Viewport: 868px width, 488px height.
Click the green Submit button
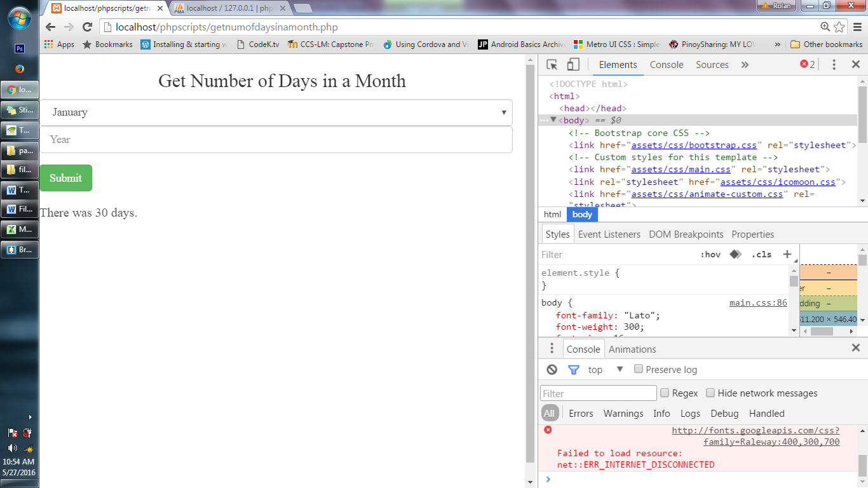[x=66, y=178]
